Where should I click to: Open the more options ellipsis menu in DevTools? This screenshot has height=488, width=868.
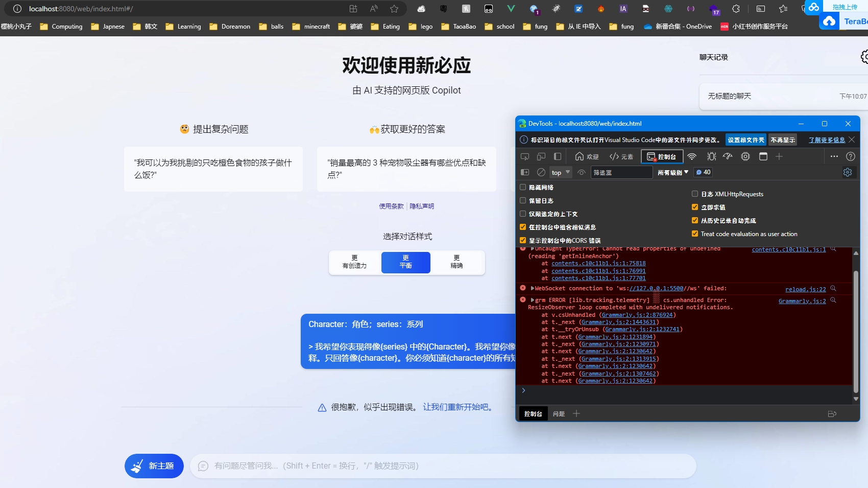pyautogui.click(x=834, y=156)
